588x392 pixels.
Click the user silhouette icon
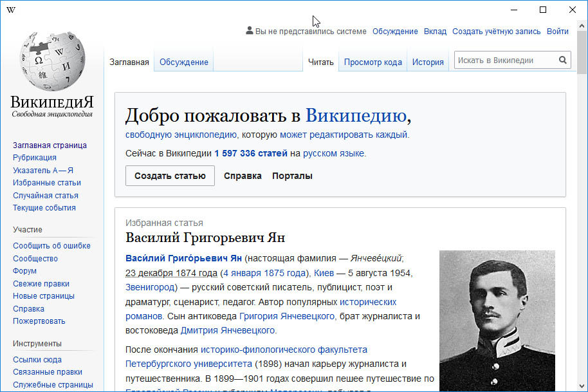(x=250, y=31)
